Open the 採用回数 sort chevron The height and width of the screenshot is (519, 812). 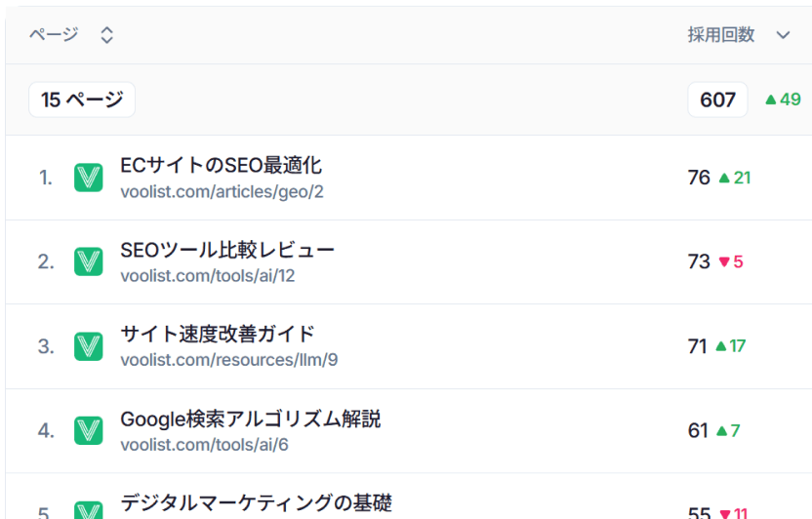pos(783,35)
